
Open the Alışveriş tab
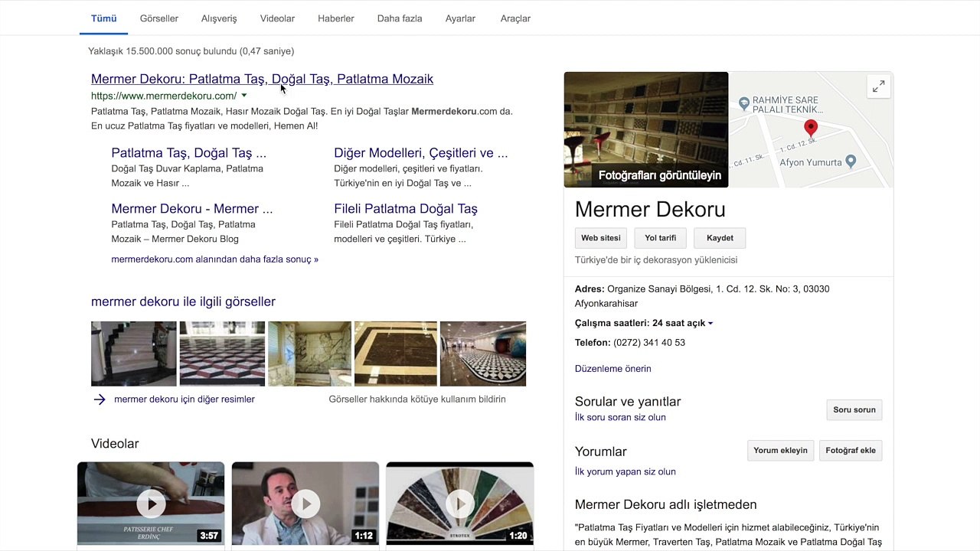pyautogui.click(x=219, y=18)
